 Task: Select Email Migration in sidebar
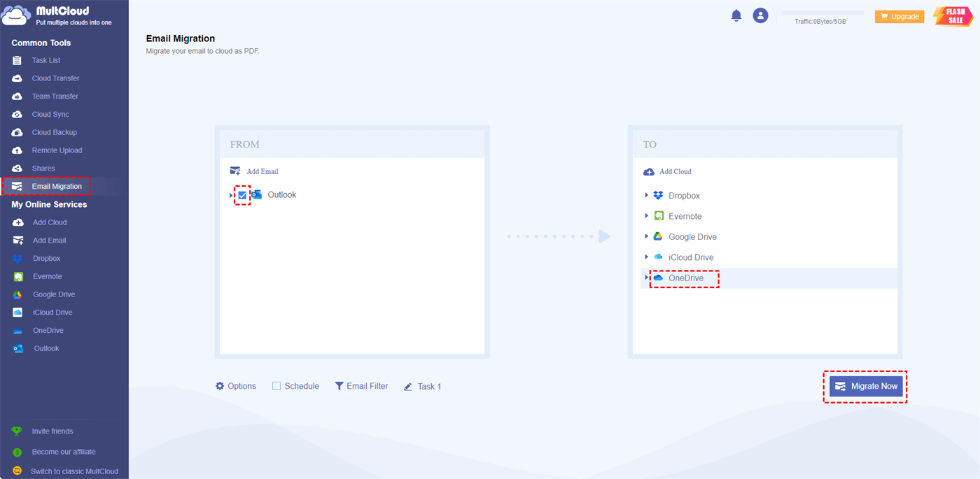(57, 187)
